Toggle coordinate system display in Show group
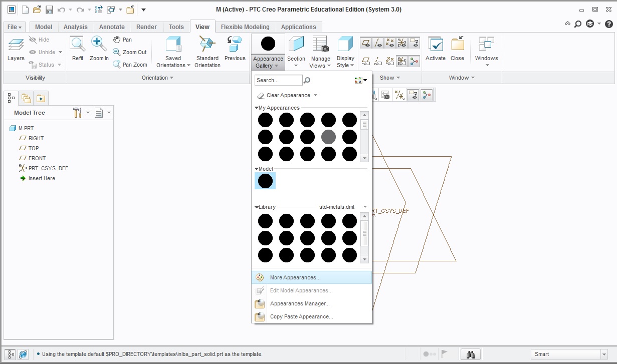 [x=402, y=43]
